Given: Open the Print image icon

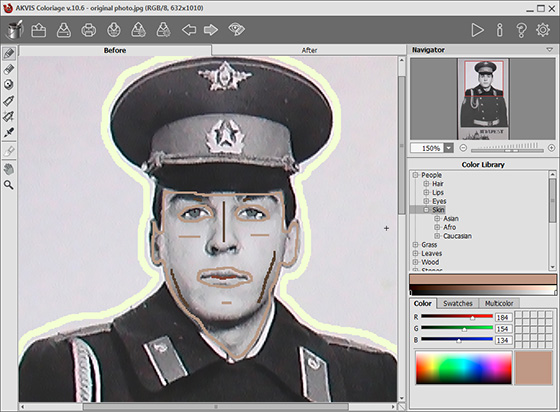Looking at the screenshot, I should (x=89, y=30).
